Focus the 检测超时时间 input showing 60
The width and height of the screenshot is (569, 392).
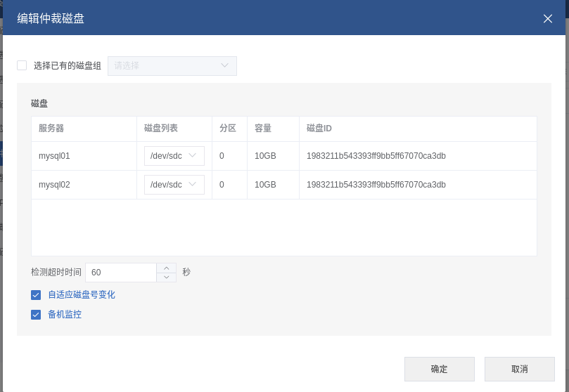click(120, 273)
